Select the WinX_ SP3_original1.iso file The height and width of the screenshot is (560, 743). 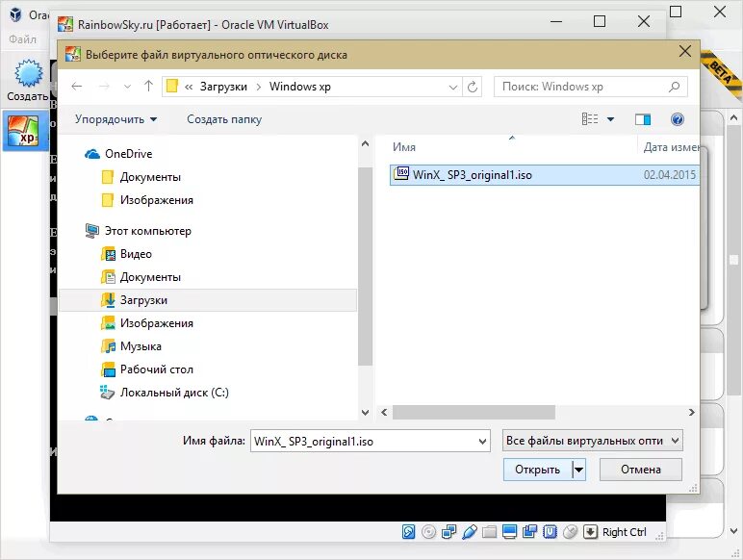tap(544, 175)
